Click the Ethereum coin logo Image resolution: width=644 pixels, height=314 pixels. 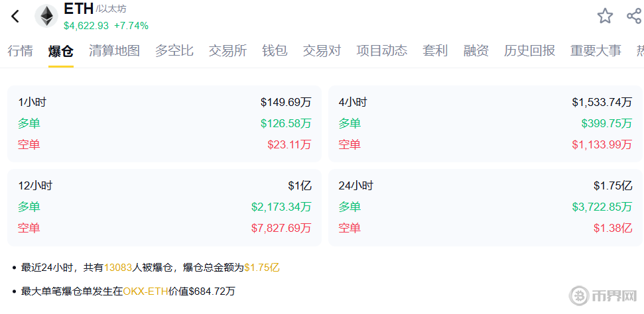(46, 17)
